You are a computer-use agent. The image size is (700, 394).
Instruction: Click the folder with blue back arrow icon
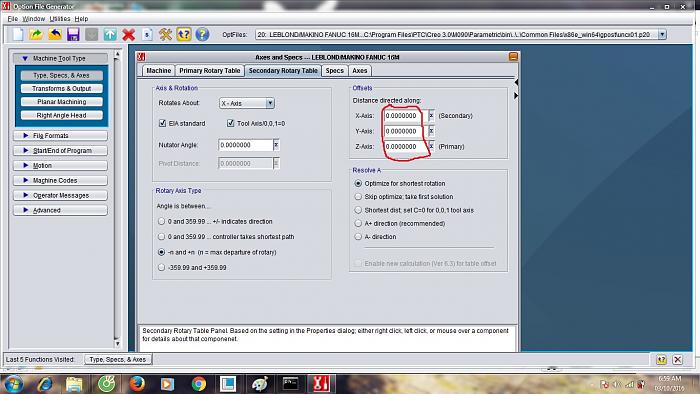point(55,34)
